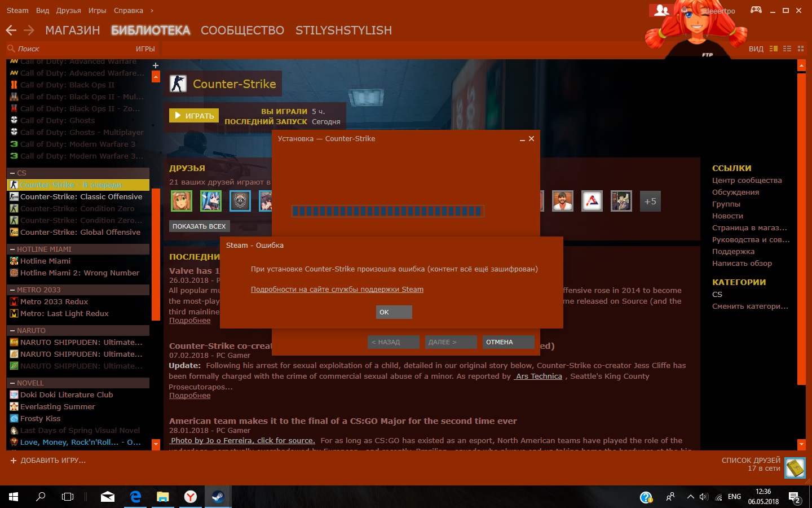Click the Counter-Strike game logo icon
812x508 pixels.
click(178, 84)
